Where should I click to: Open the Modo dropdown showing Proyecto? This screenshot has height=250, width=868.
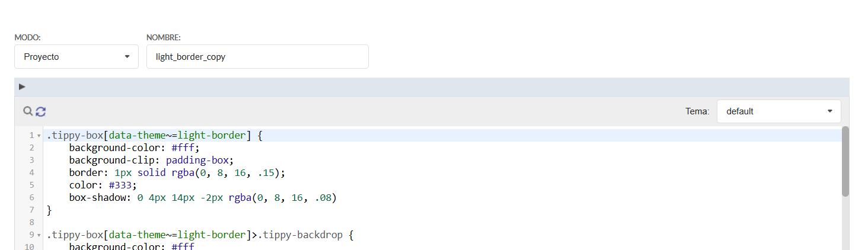coord(76,57)
